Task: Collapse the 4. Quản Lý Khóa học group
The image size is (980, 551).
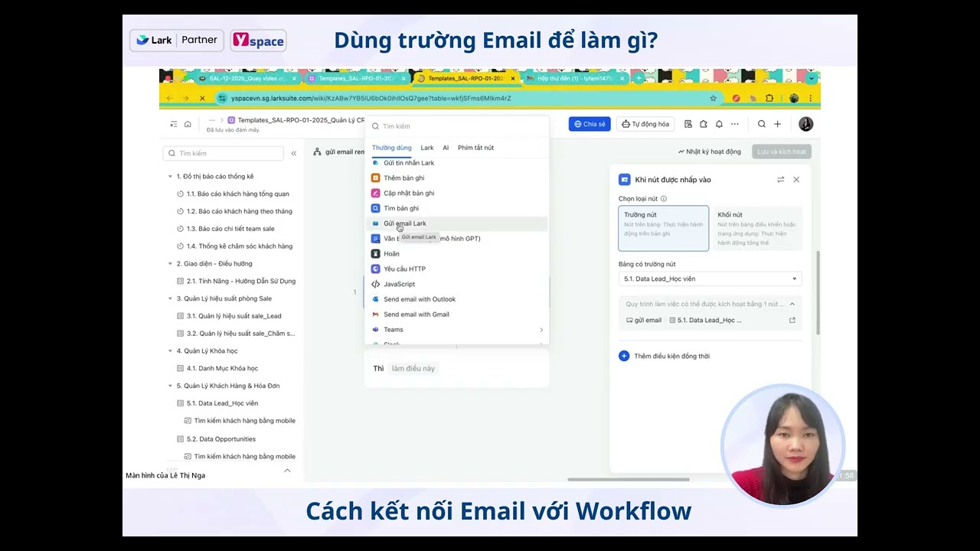Action: click(x=170, y=351)
